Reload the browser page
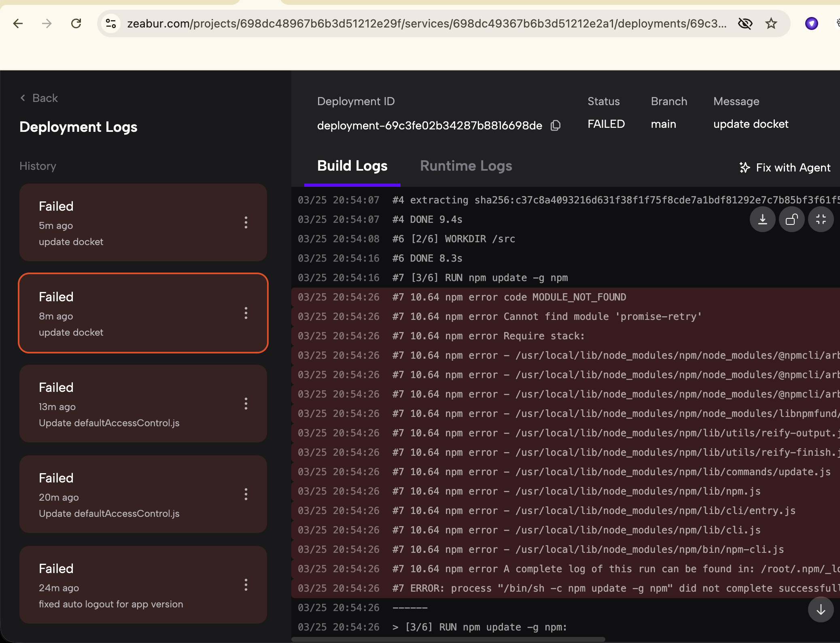840x643 pixels. tap(76, 23)
